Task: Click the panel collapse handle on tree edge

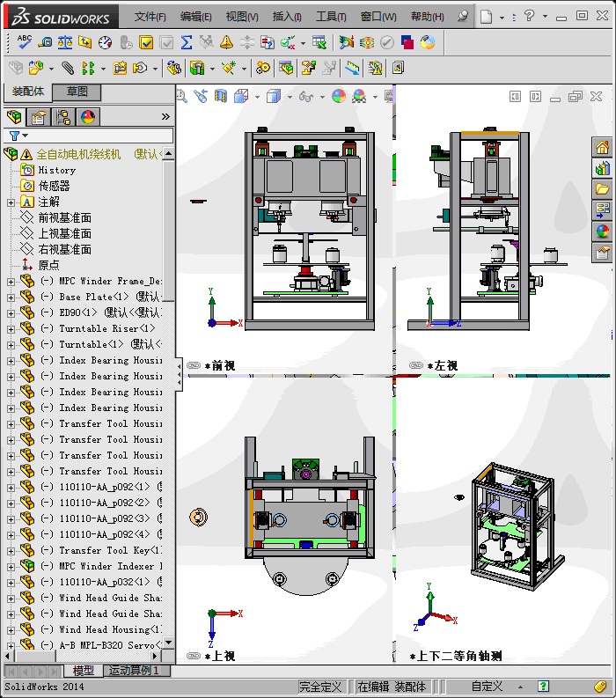Action: pyautogui.click(x=179, y=374)
